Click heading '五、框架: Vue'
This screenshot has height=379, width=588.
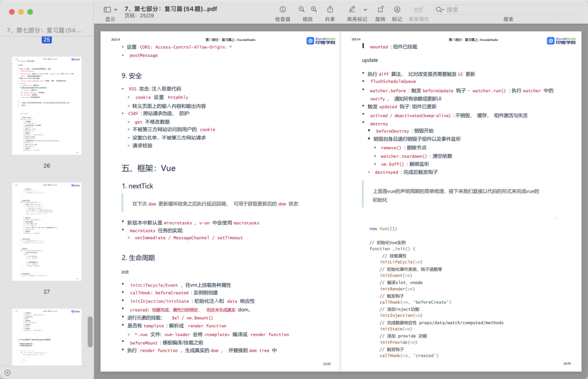coord(149,168)
